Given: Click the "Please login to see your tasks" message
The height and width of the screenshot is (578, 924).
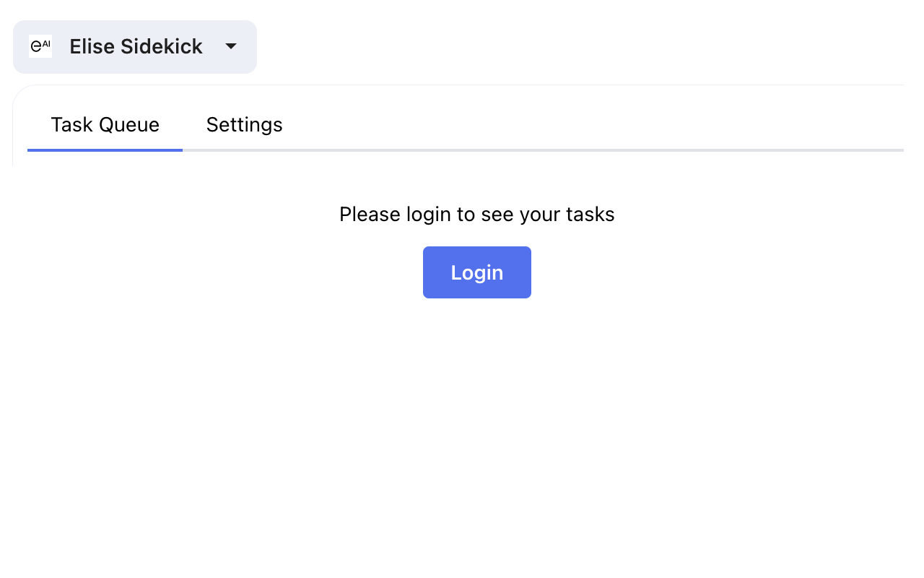Looking at the screenshot, I should tap(476, 215).
